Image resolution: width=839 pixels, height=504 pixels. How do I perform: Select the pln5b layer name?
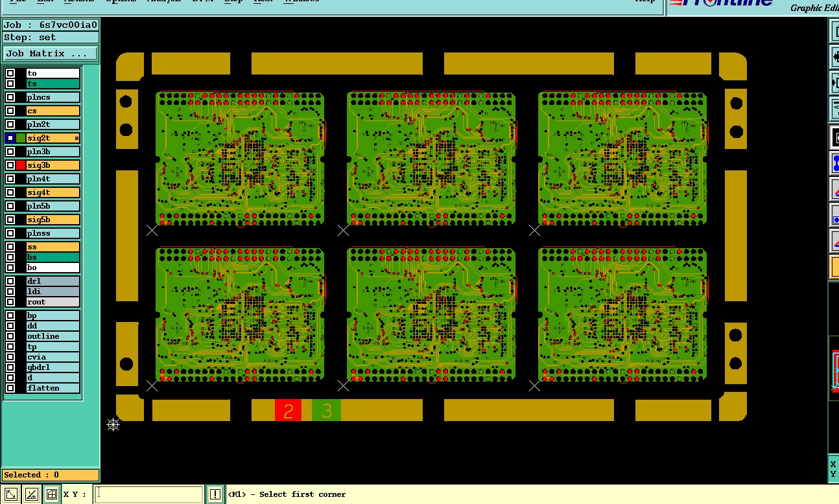[x=53, y=206]
